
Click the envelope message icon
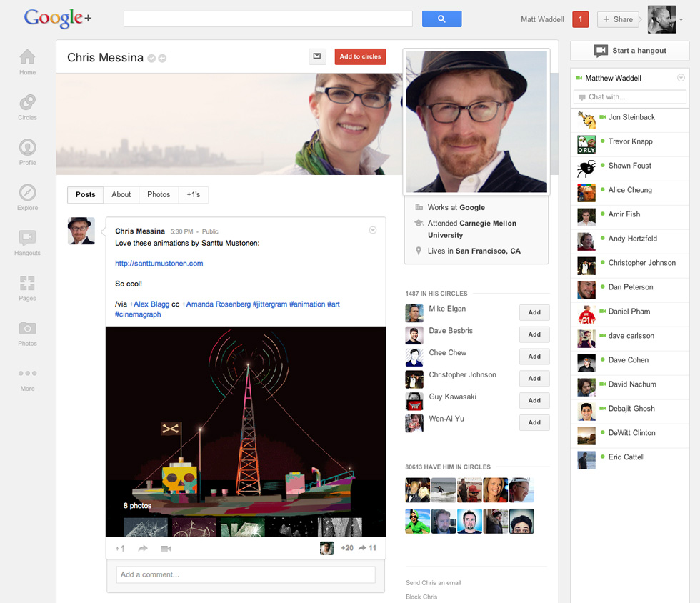pyautogui.click(x=317, y=56)
